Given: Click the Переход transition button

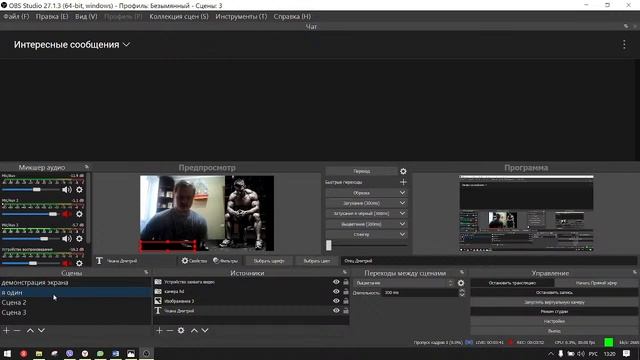Looking at the screenshot, I should coord(362,171).
